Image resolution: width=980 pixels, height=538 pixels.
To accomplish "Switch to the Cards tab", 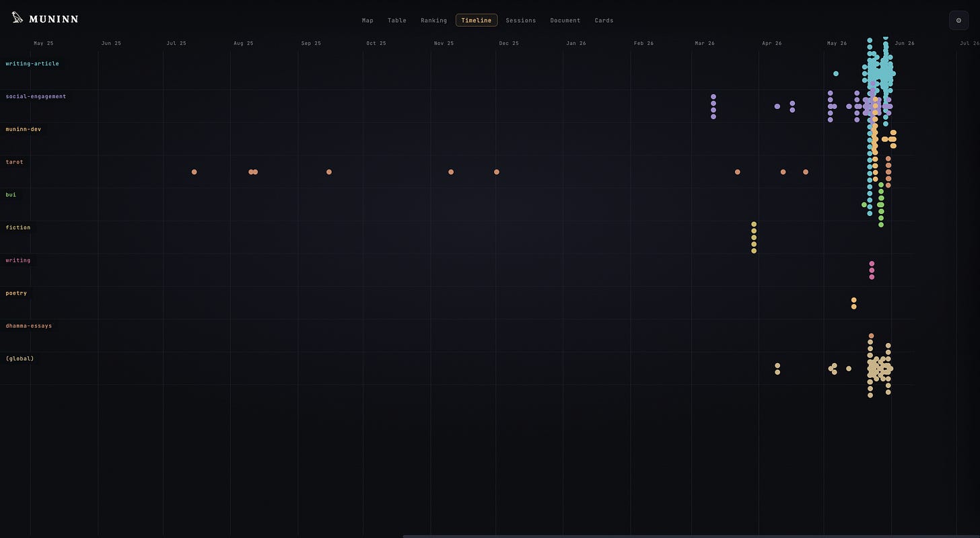I will [x=604, y=20].
